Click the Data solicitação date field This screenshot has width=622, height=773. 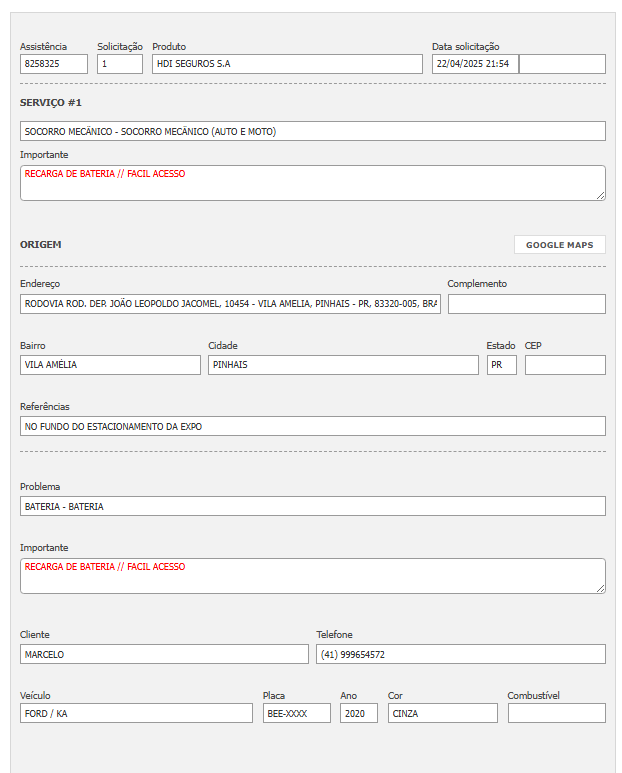coord(475,64)
